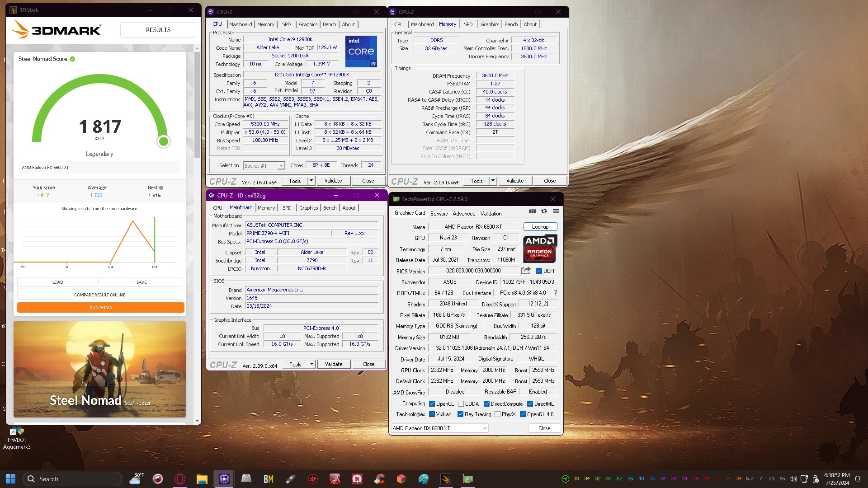Click the Bus Interface question mark icon
Screen dimensions: 868x488
coord(556,293)
